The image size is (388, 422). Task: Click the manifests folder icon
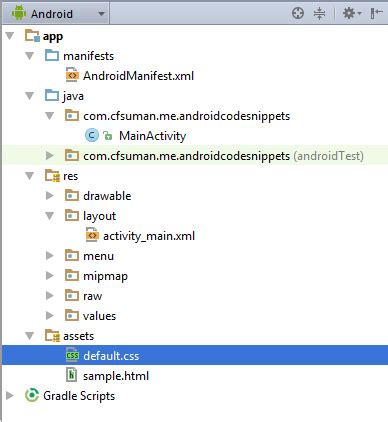(52, 55)
